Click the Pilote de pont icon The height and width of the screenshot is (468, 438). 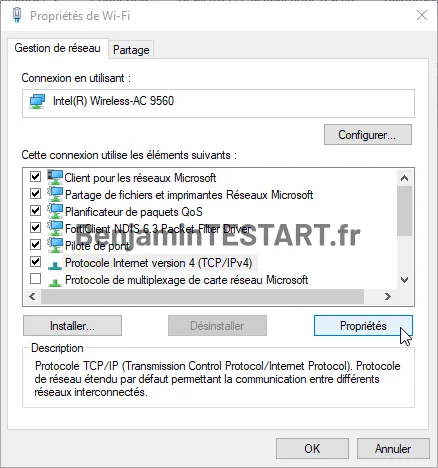pos(55,245)
